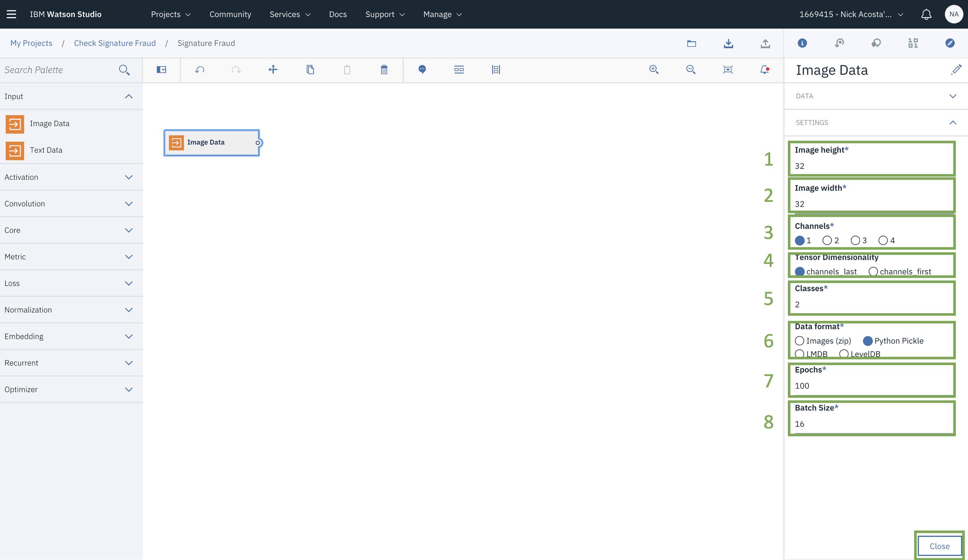968x560 pixels.
Task: Click the upload/publish flow icon
Action: [x=765, y=43]
